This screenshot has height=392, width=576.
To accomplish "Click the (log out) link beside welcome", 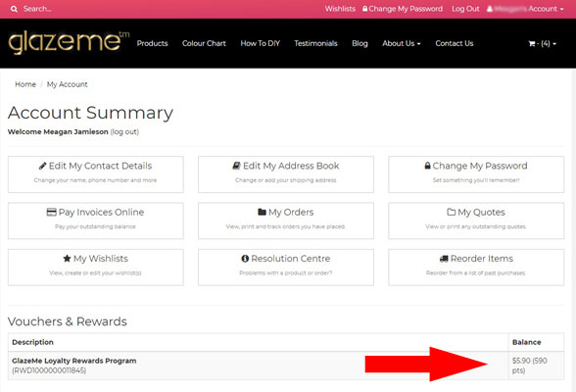I will pos(124,132).
